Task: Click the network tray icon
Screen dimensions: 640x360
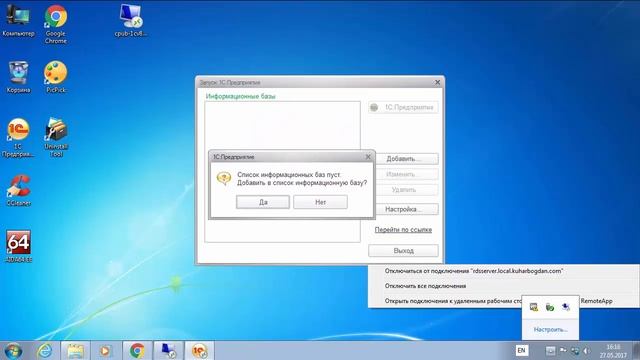Action: (x=575, y=351)
